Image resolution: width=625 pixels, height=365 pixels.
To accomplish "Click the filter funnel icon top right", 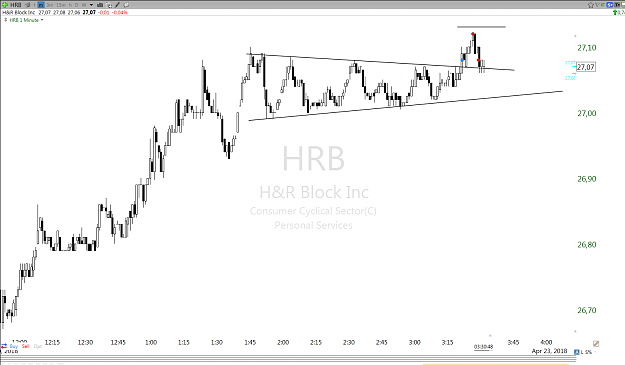I will pos(597,5).
